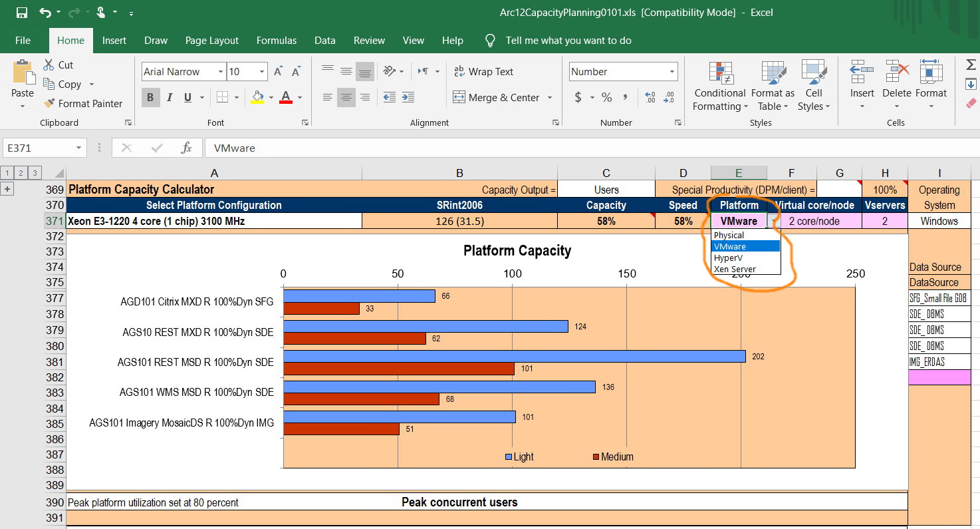Toggle Bold formatting button
This screenshot has width=980, height=529.
[150, 97]
